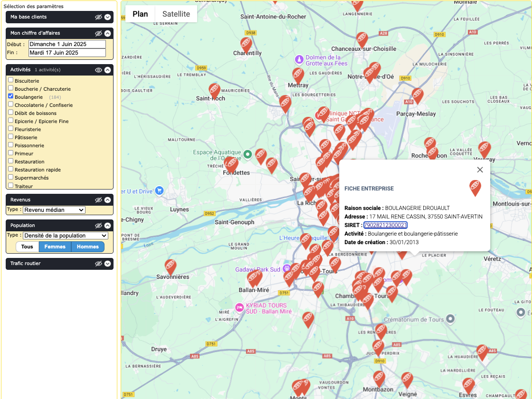
Task: Click the bakery marker northeast of Fondettes
Action: 261,156
